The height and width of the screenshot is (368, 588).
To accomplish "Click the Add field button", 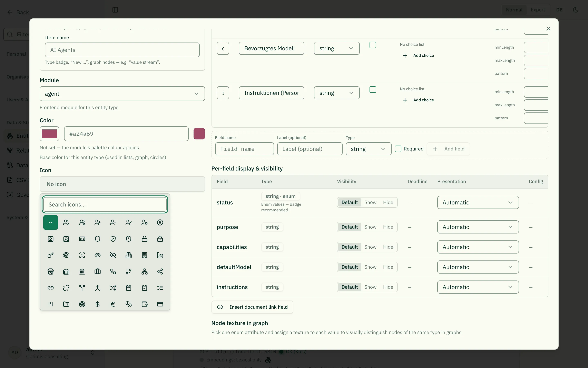I will [448, 149].
